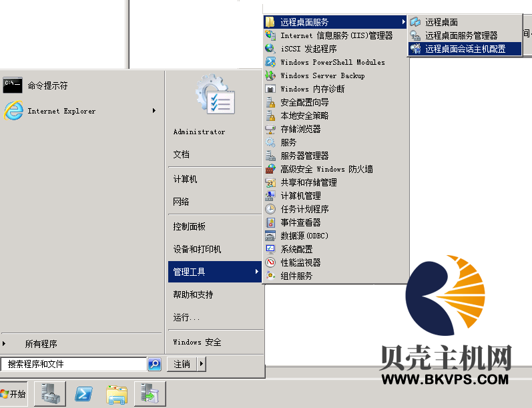Expand Internet Explorer jump list arrow
The height and width of the screenshot is (408, 532).
[154, 111]
